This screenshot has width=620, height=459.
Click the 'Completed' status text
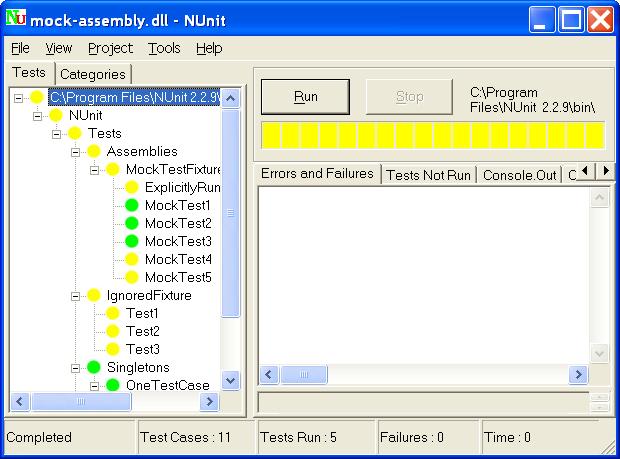tap(39, 437)
